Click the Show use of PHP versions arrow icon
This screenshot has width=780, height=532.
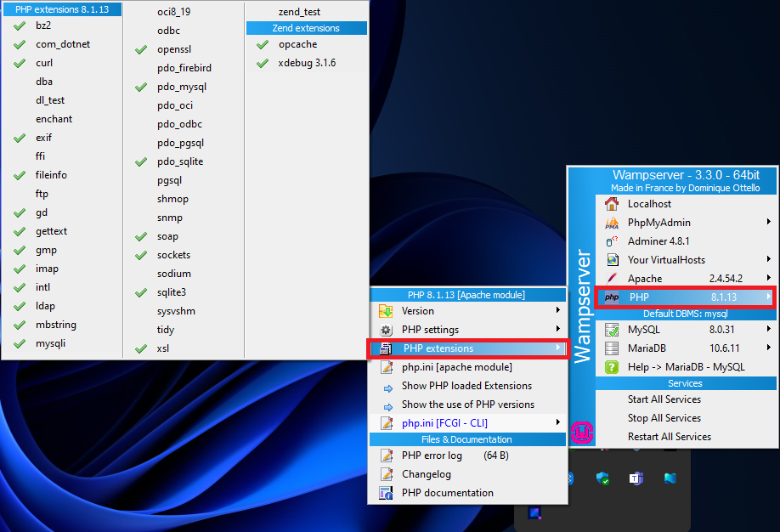pos(388,406)
